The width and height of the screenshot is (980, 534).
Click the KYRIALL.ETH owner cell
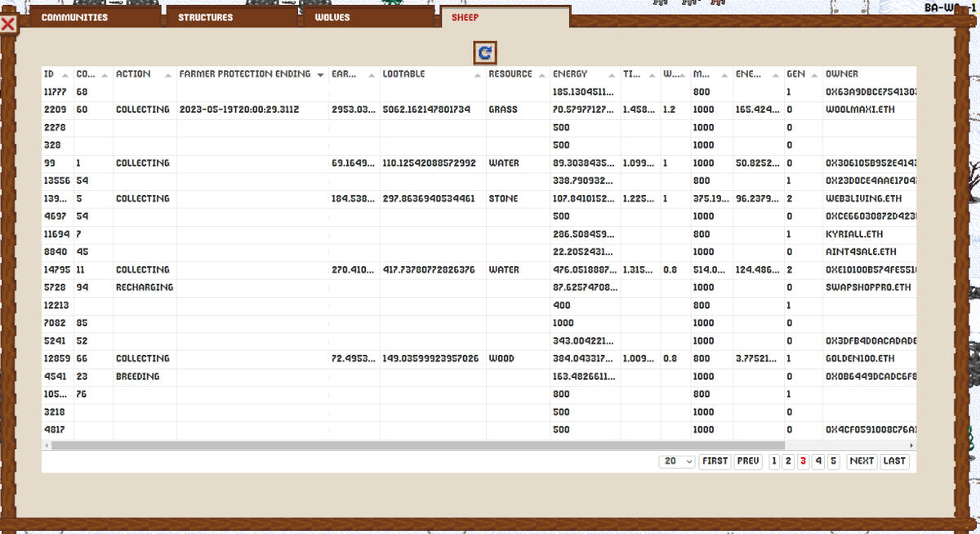click(870, 234)
